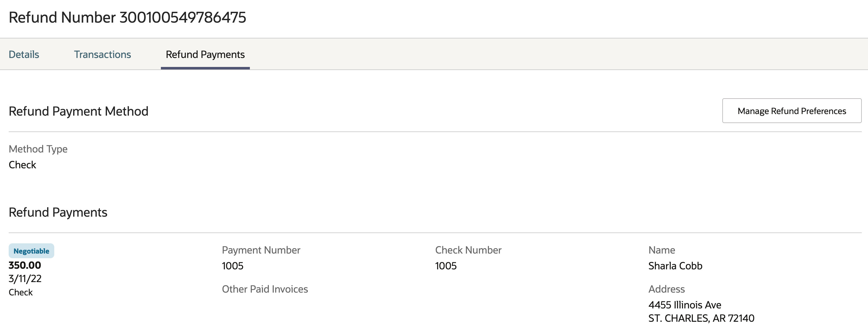Select the 1005 value under Check Number

pos(446,266)
